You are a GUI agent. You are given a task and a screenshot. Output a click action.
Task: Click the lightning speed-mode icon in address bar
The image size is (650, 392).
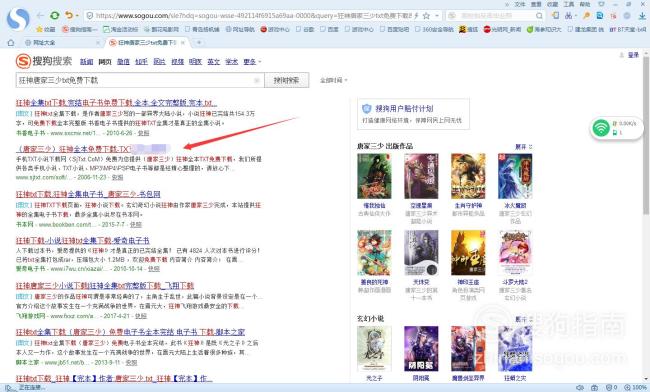416,16
